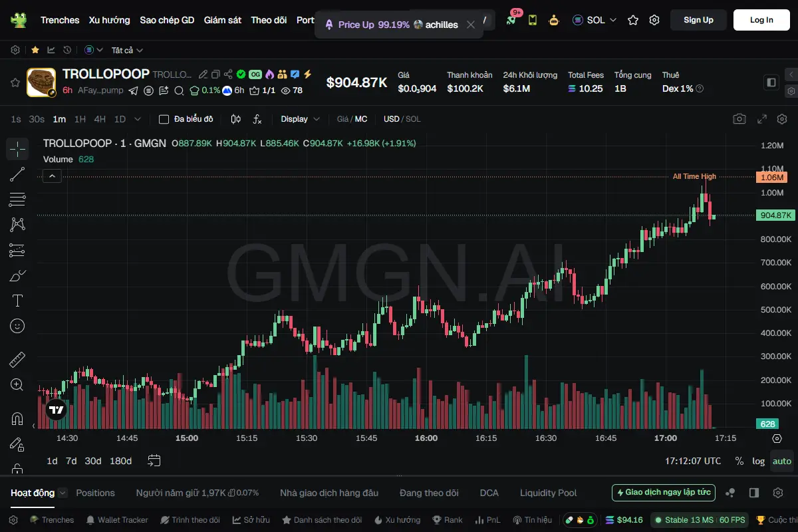This screenshot has height=532, width=798.
Task: Open Sao chép GD menu
Action: coord(167,20)
